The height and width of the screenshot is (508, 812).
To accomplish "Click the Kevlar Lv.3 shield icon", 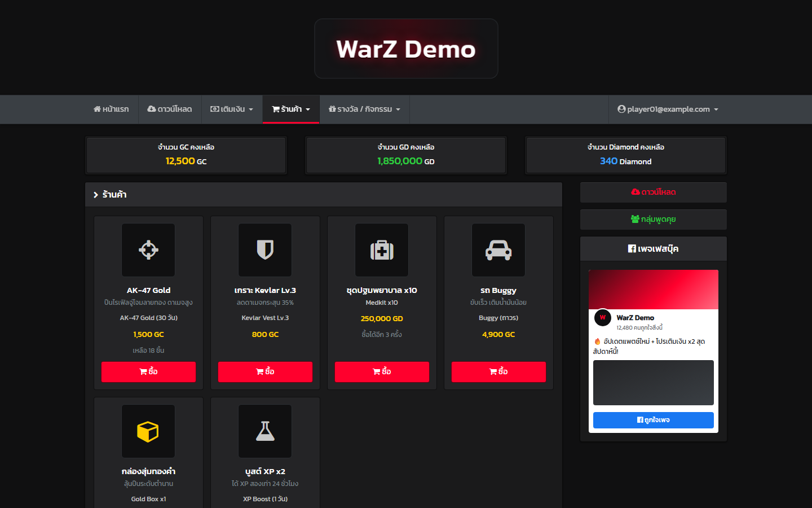I will click(265, 249).
